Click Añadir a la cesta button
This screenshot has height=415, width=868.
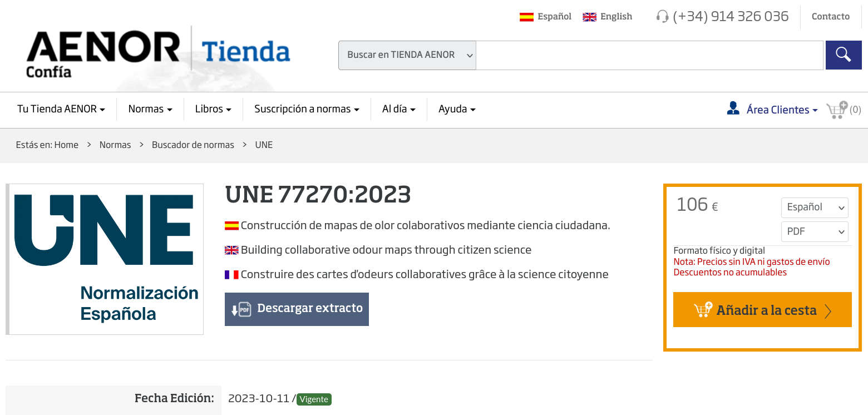click(762, 310)
